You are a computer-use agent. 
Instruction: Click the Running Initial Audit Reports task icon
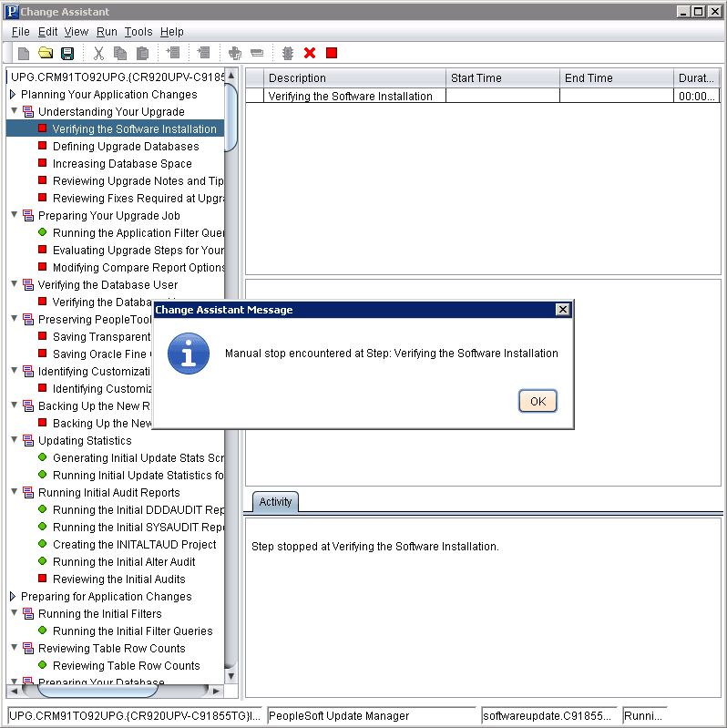[28, 492]
